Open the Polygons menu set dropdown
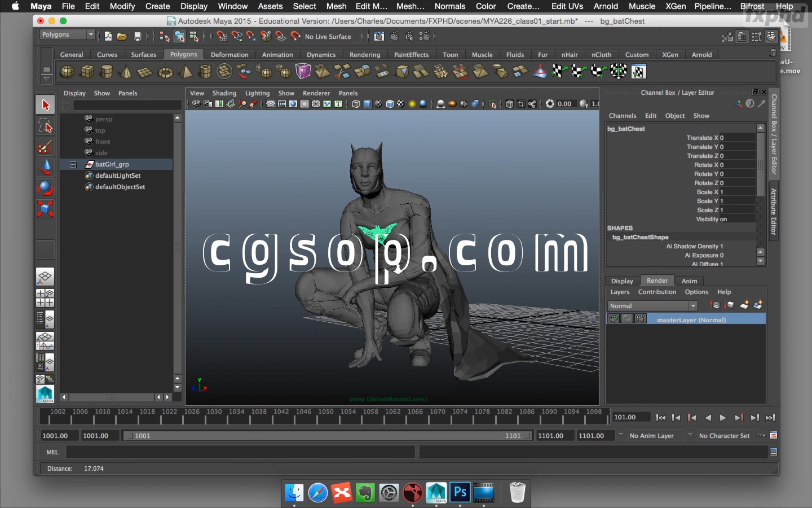 pyautogui.click(x=68, y=35)
